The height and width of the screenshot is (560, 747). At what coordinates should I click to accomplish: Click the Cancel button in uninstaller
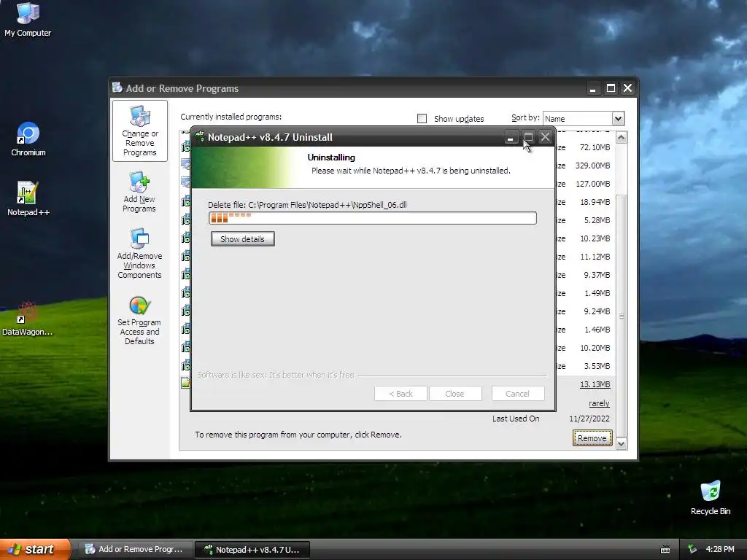pos(518,394)
